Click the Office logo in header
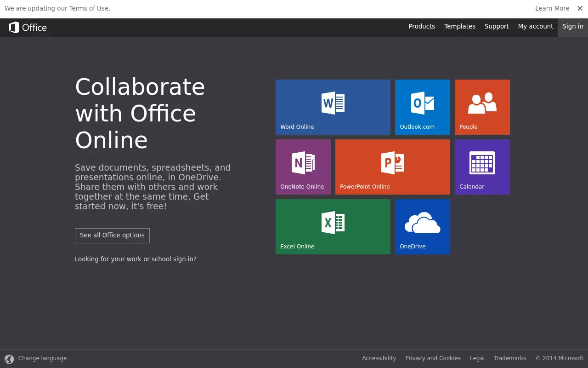Screen dimensions: 588x368 (28, 28)
